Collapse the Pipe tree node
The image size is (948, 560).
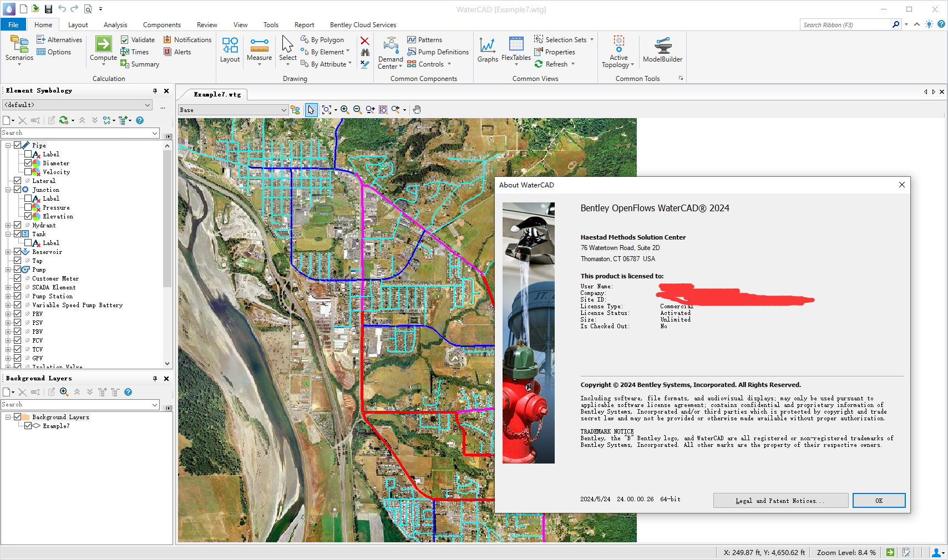pos(8,145)
